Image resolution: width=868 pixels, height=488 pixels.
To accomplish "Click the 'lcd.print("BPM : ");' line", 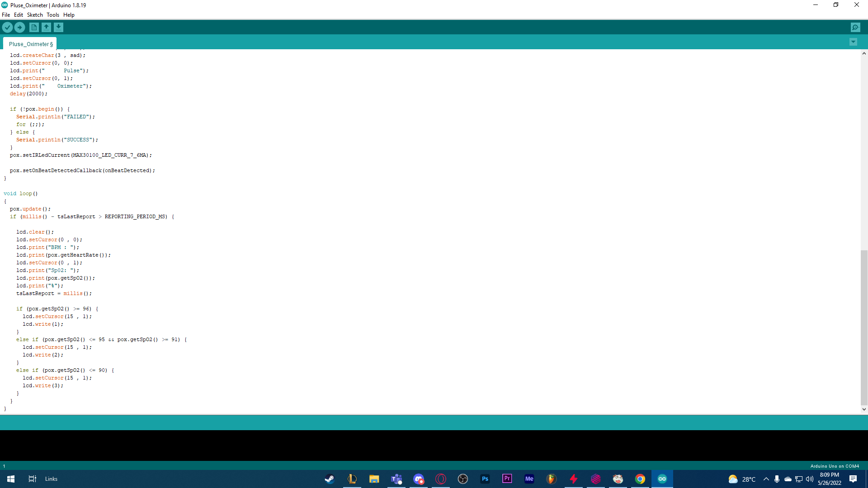I will click(48, 247).
